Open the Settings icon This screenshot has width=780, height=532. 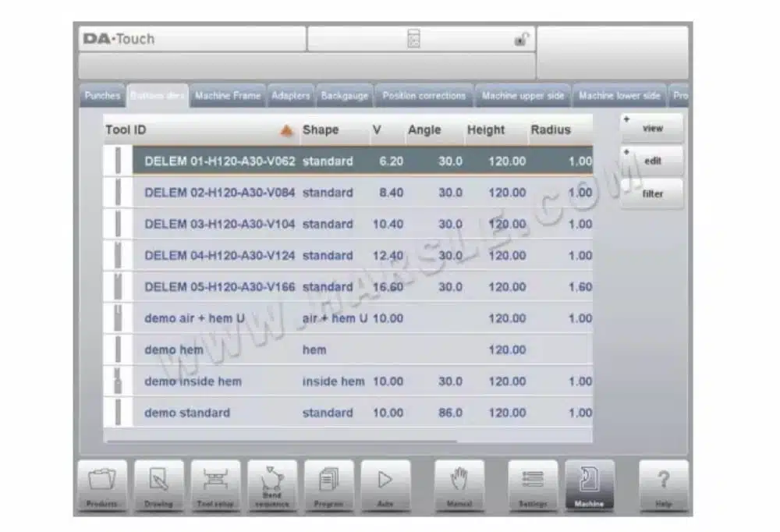coord(533,485)
